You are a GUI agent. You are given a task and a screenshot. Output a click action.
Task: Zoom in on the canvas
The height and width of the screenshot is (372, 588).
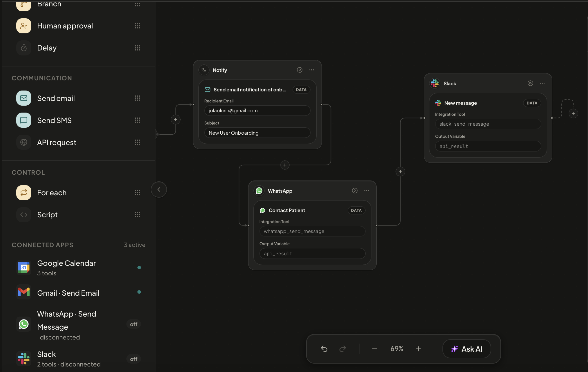tap(419, 349)
